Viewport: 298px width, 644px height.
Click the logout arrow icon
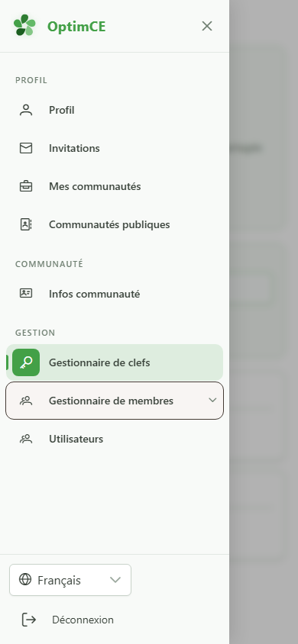click(x=29, y=620)
